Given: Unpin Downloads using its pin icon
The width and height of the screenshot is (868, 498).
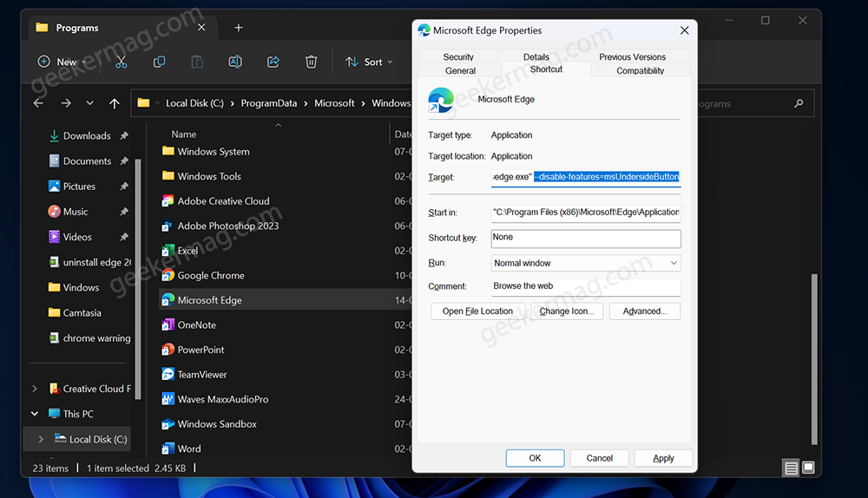Looking at the screenshot, I should (124, 135).
